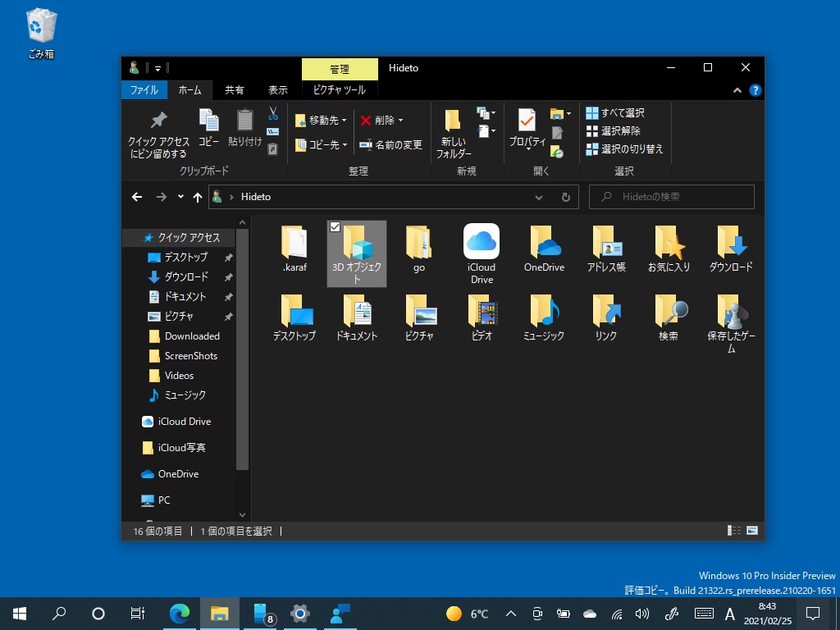Screen dimensions: 840x630
Task: Click すべて選択 (Select all)
Action: click(615, 113)
